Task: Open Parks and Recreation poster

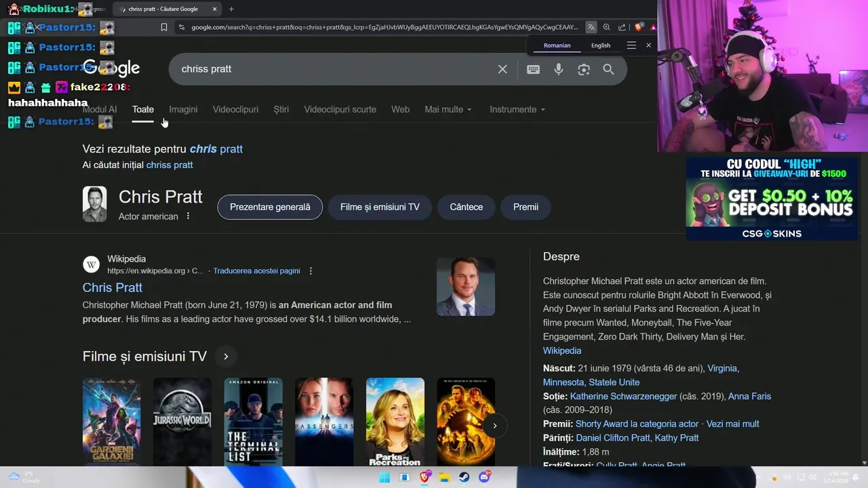Action: point(395,422)
